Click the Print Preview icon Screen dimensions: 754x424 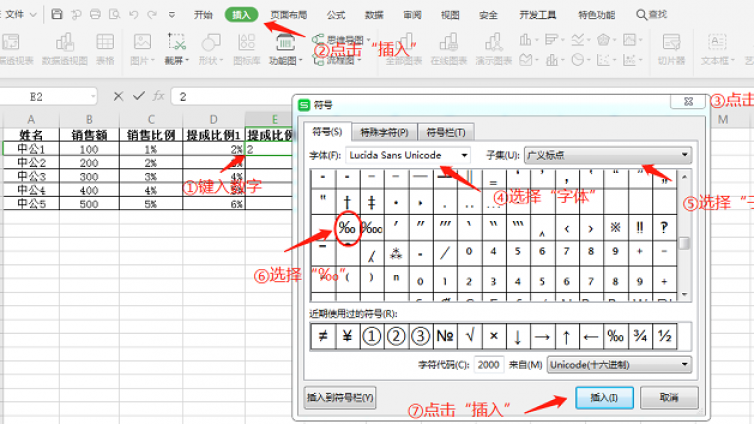click(114, 14)
